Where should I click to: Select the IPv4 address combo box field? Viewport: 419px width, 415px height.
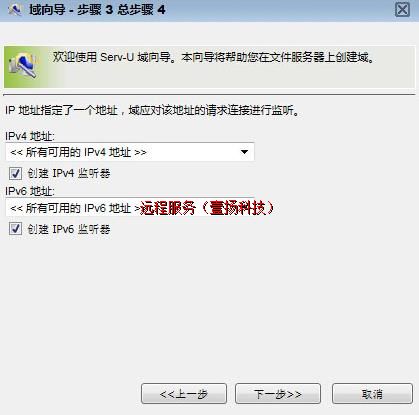click(x=130, y=152)
